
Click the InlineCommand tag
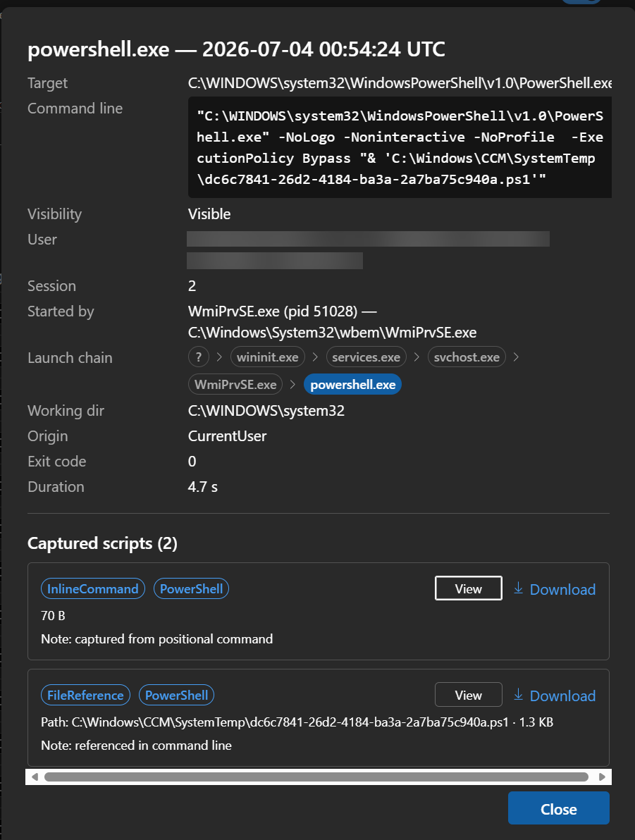(93, 588)
